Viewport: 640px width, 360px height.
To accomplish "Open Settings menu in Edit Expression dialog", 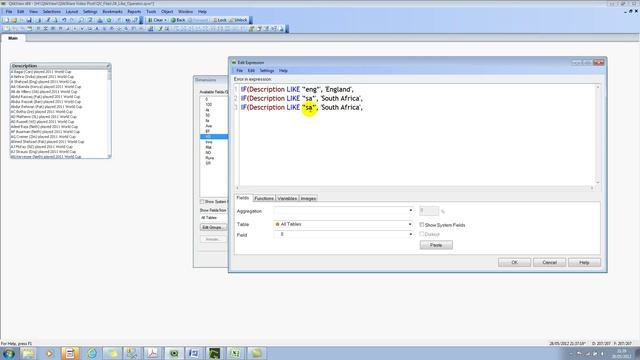I will [x=267, y=71].
